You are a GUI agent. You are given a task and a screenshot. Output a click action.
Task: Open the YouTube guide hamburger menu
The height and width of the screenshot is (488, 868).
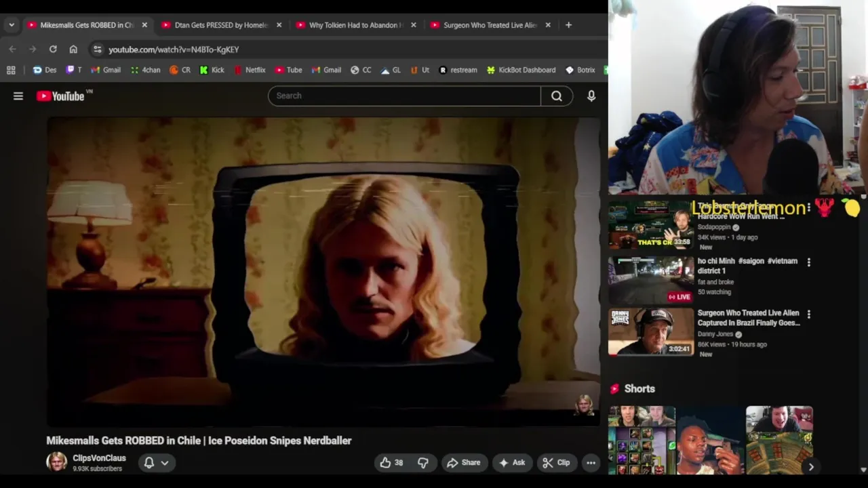[x=18, y=96]
